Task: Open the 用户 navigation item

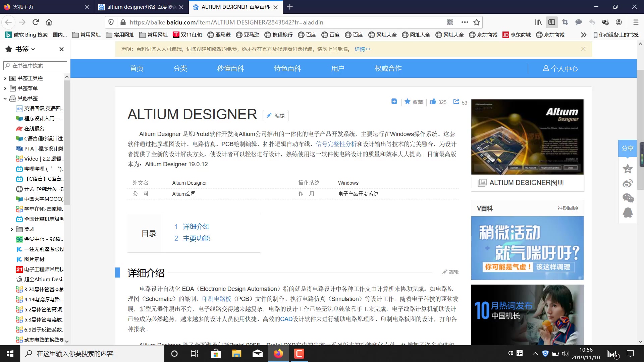Action: pos(338,68)
